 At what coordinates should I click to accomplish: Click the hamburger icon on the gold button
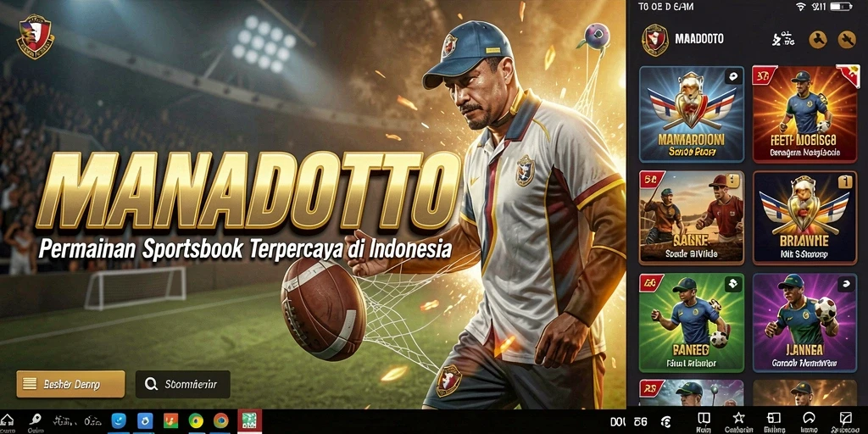(30, 384)
